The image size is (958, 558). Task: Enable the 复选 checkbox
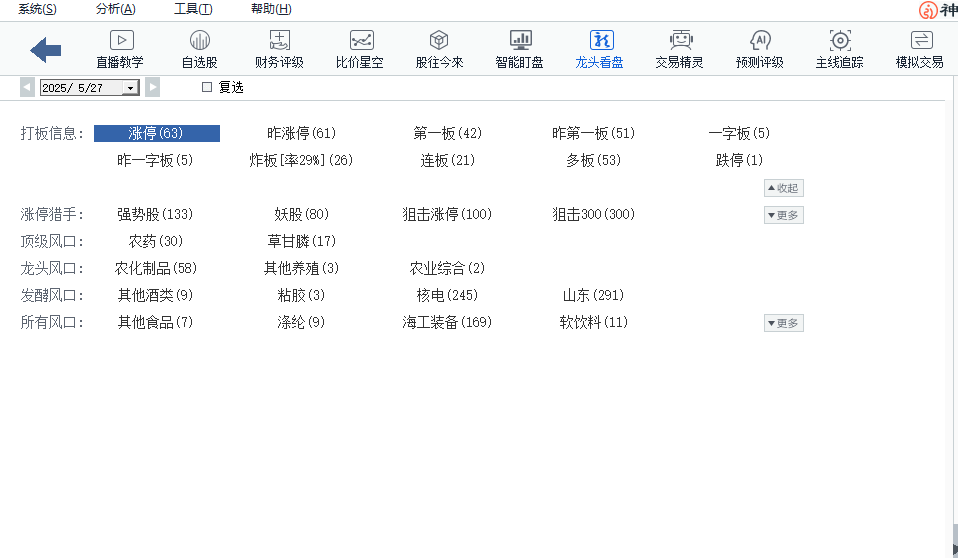click(208, 88)
